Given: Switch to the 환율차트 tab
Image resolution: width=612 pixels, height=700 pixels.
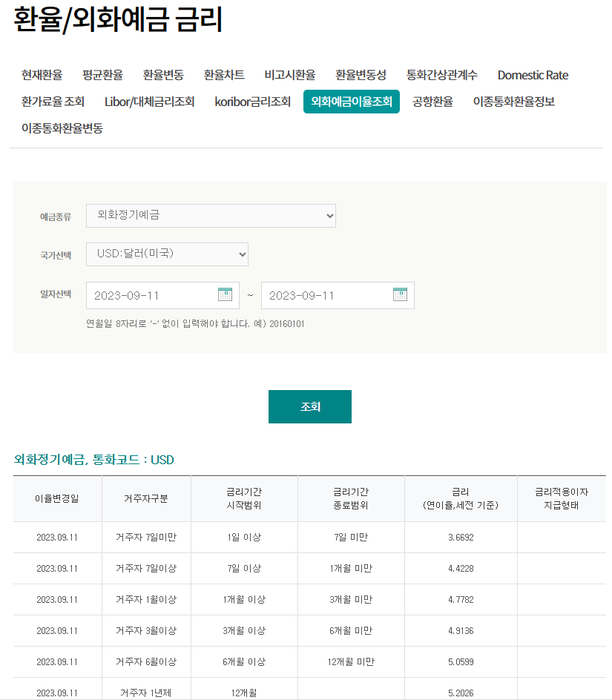Looking at the screenshot, I should [224, 75].
